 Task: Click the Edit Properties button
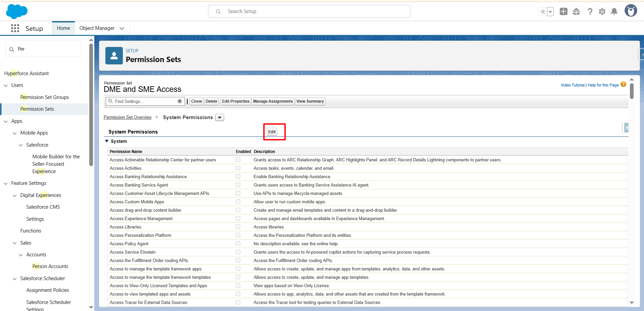236,101
